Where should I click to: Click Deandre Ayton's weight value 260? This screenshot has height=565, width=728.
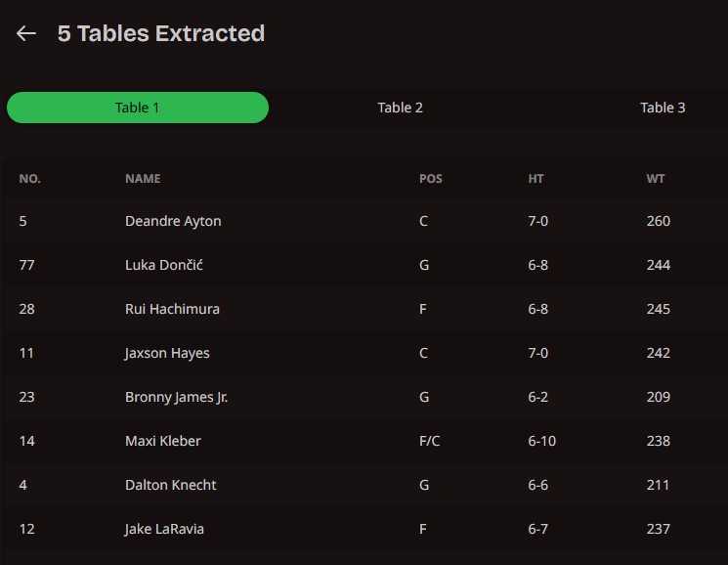tap(659, 221)
